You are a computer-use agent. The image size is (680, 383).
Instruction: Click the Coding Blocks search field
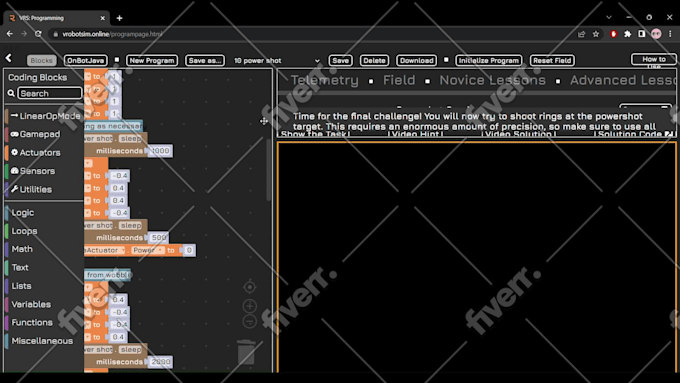[x=49, y=93]
